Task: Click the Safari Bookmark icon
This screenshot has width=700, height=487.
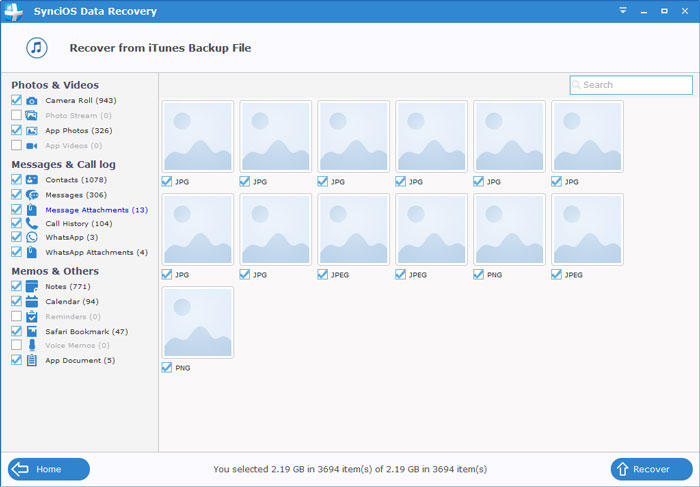Action: pos(32,332)
